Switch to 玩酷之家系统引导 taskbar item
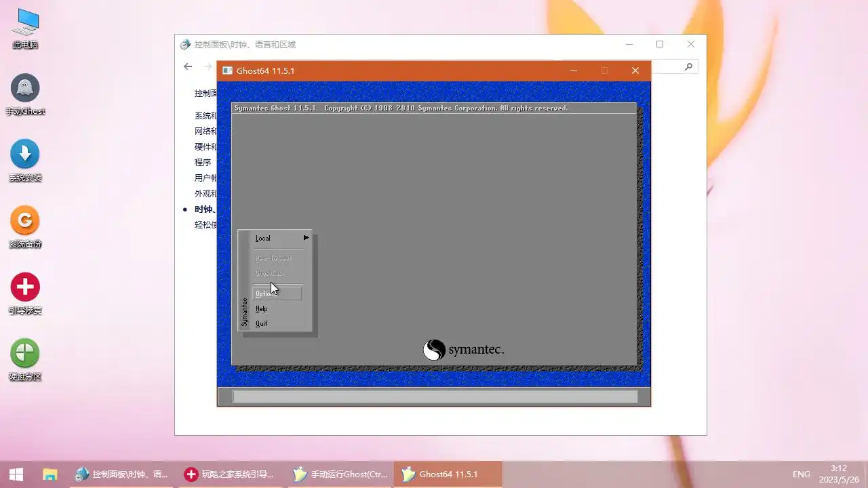Image resolution: width=868 pixels, height=488 pixels. click(231, 474)
